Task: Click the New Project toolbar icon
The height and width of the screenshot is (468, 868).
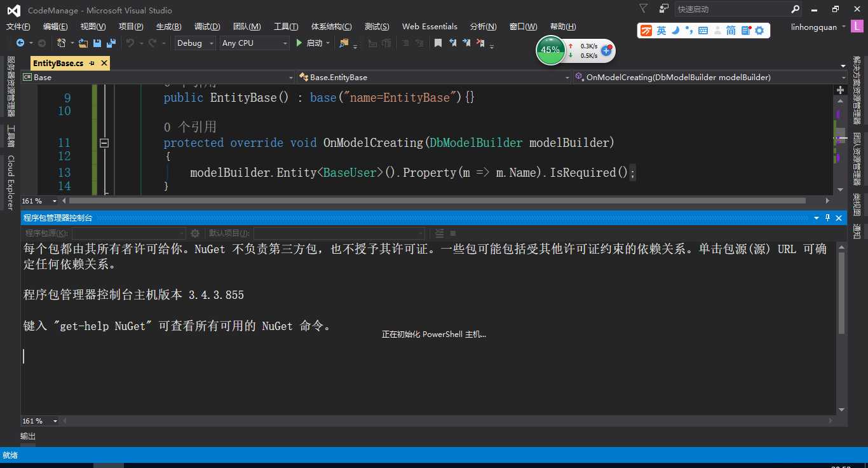Action: [62, 43]
